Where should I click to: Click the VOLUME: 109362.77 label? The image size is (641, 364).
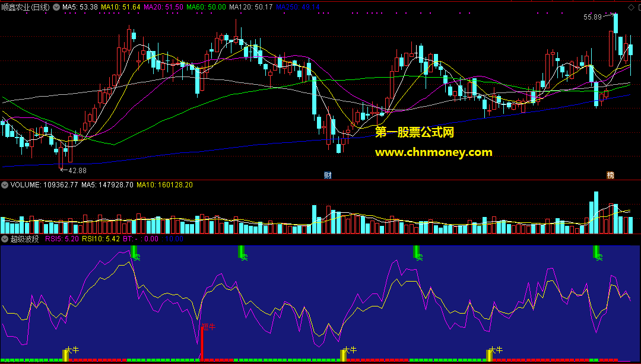(x=45, y=185)
